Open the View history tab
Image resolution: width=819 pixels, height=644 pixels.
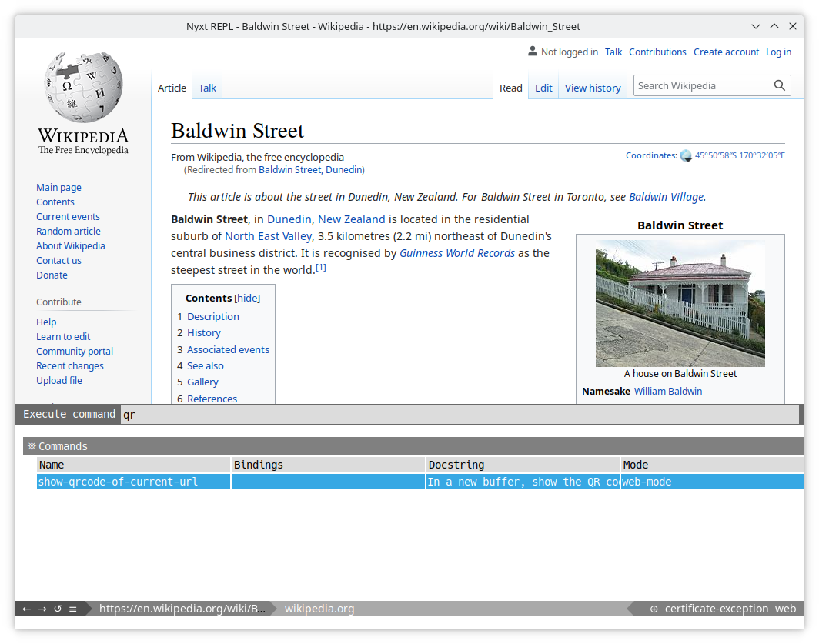(593, 88)
